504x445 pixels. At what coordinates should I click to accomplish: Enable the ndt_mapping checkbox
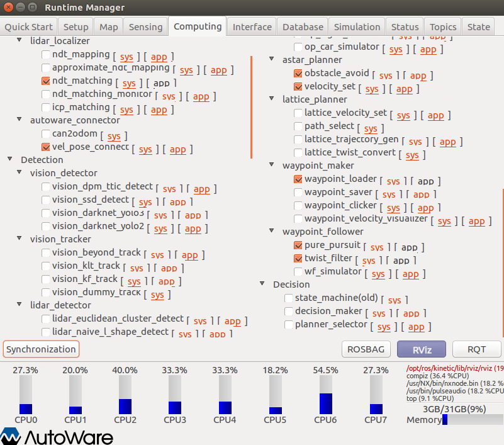(x=46, y=54)
